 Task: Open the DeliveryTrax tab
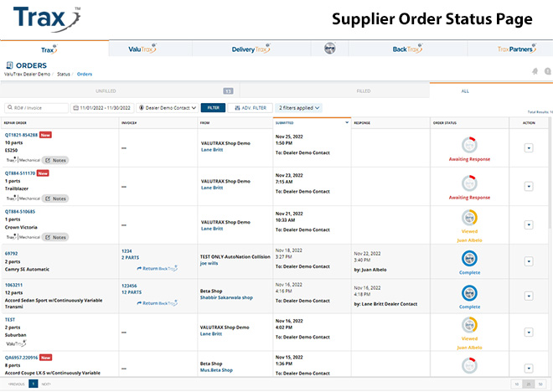click(x=251, y=49)
